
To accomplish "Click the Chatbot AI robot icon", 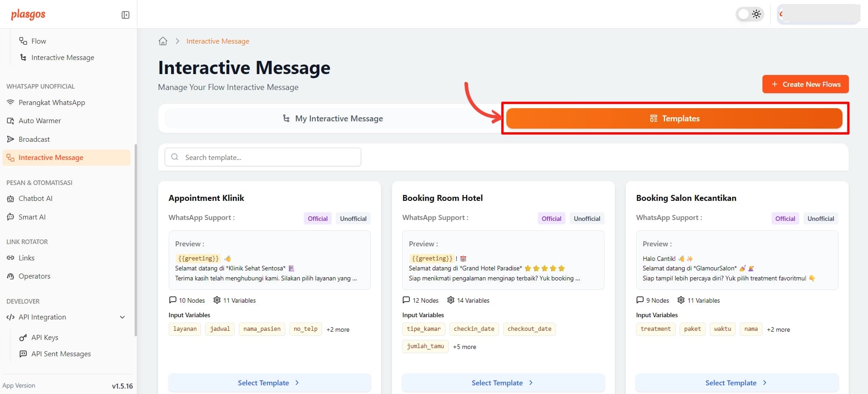I will 10,199.
